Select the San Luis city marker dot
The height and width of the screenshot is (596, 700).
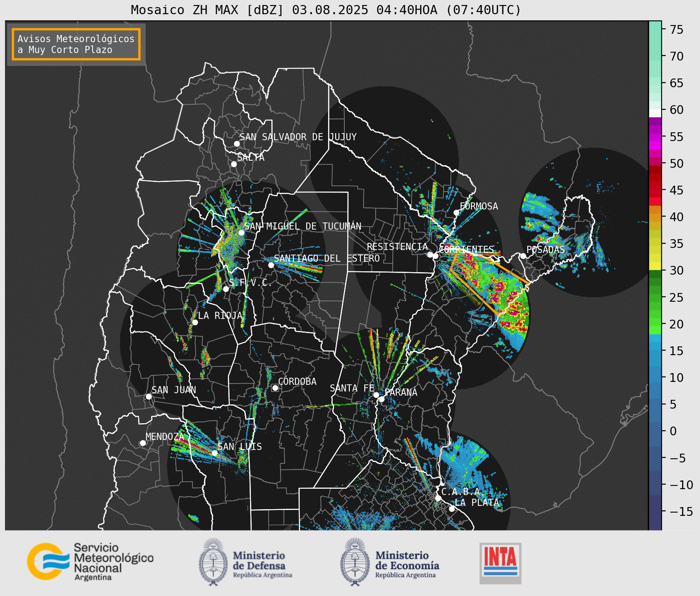[x=215, y=453]
